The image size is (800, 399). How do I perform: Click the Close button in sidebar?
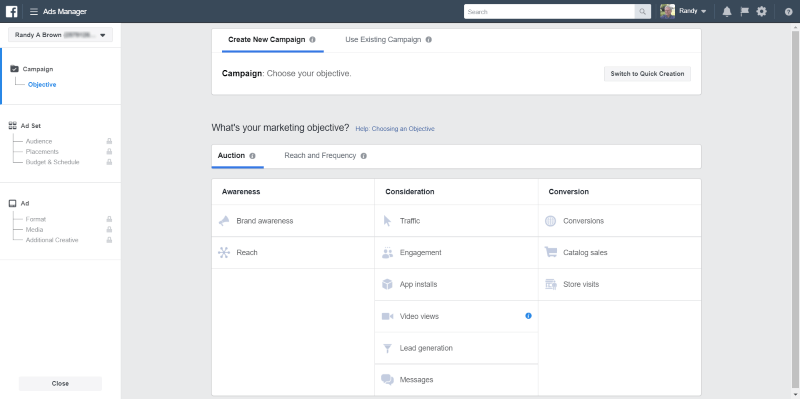60,384
